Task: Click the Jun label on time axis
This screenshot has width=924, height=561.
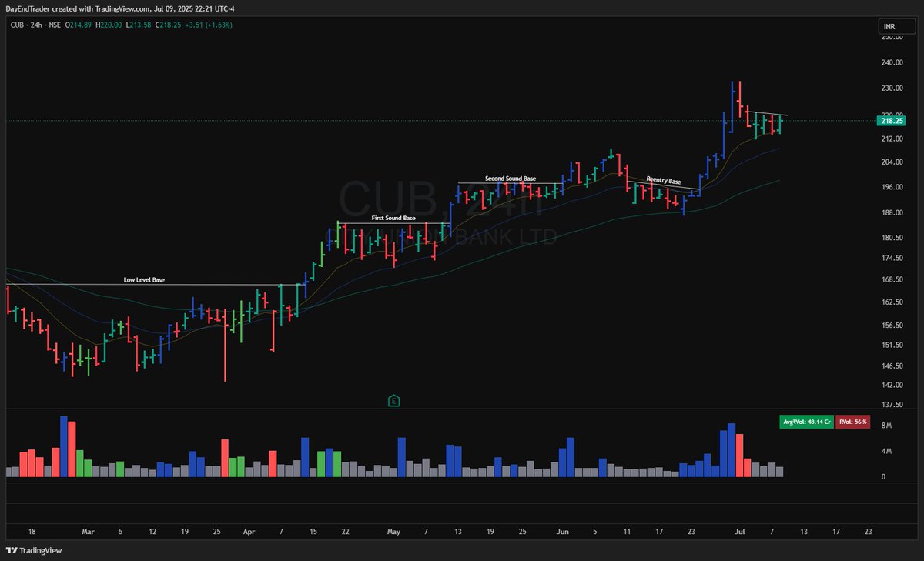Action: 563,532
